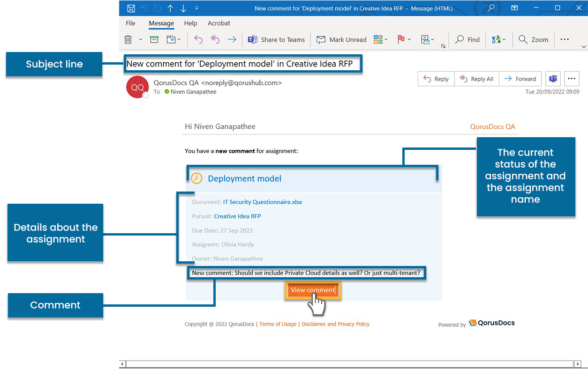Open the Creative Idea RFP pursuit link
The image size is (588, 369).
237,216
